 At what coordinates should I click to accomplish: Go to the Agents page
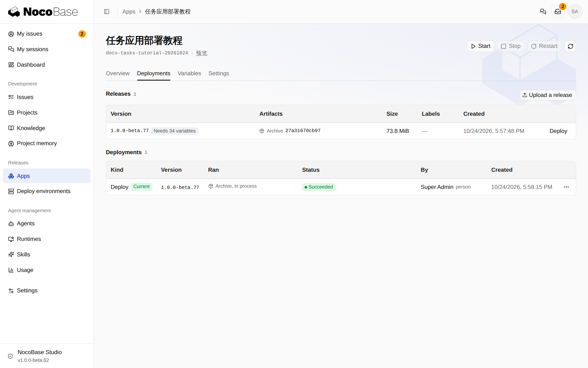tap(47, 223)
